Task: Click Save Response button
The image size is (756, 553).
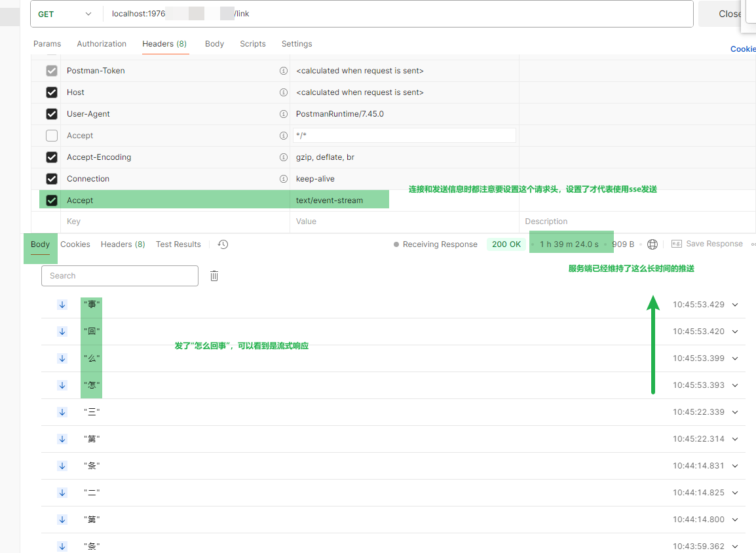Action: (x=707, y=244)
